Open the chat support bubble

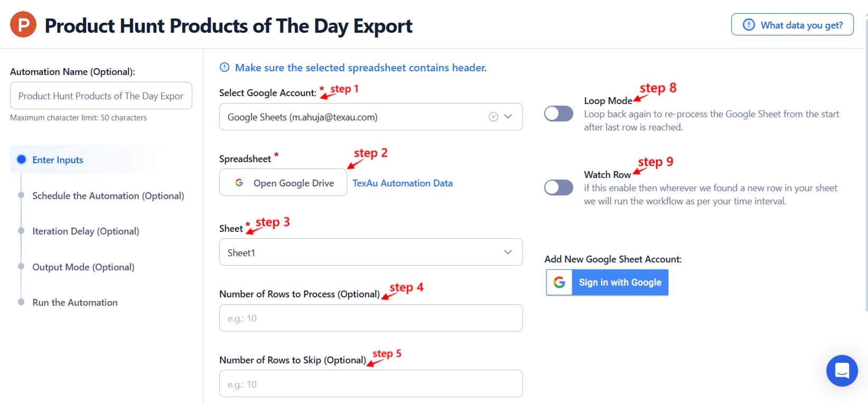pos(842,371)
